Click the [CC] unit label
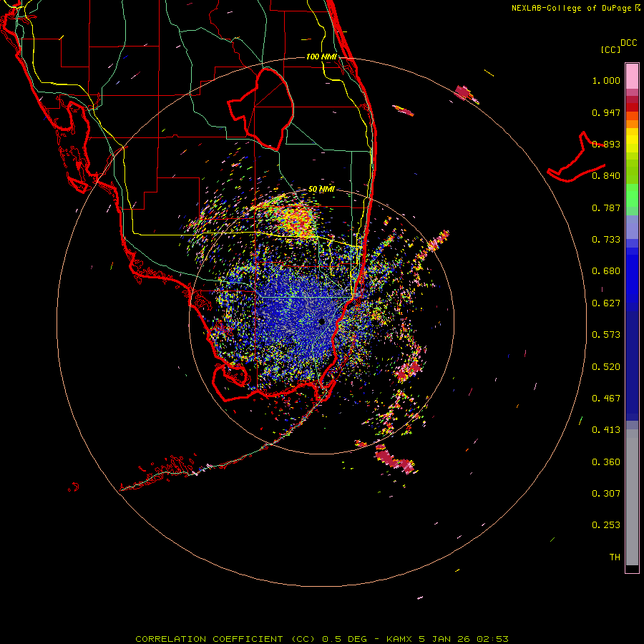Viewport: 644px width, 644px height. 610,49
